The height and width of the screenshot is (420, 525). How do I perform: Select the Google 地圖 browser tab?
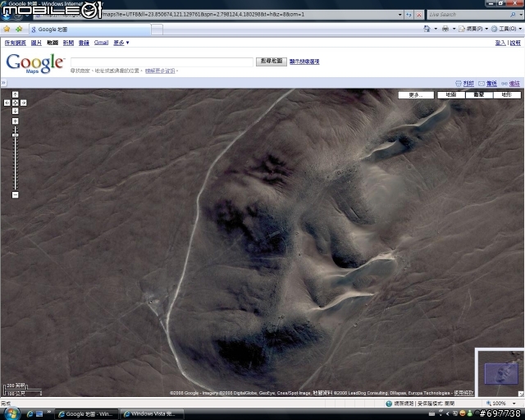[89, 30]
